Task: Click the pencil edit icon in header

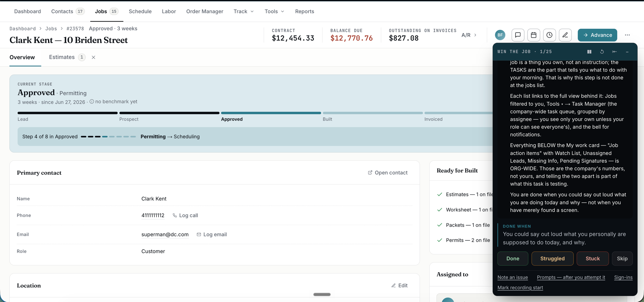Action: [x=565, y=35]
